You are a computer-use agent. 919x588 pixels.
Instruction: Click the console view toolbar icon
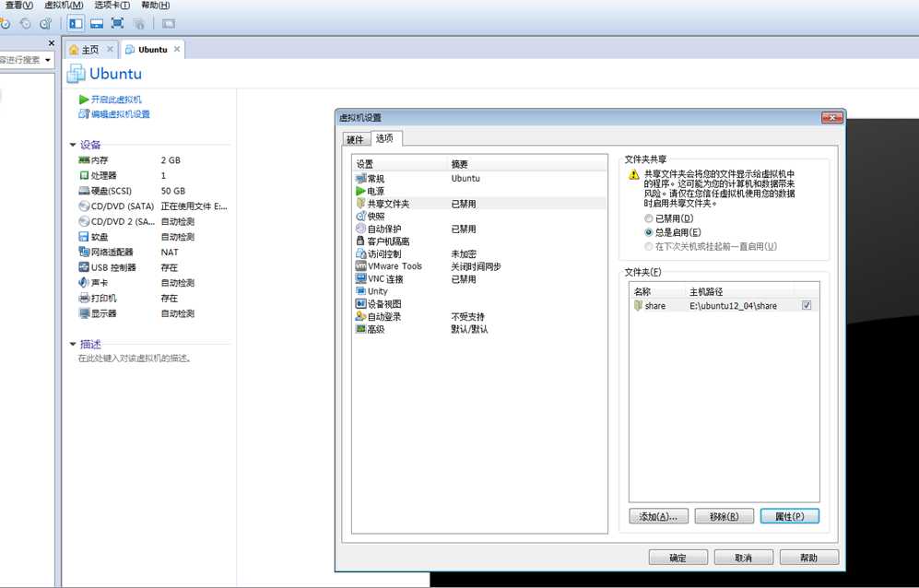[169, 23]
